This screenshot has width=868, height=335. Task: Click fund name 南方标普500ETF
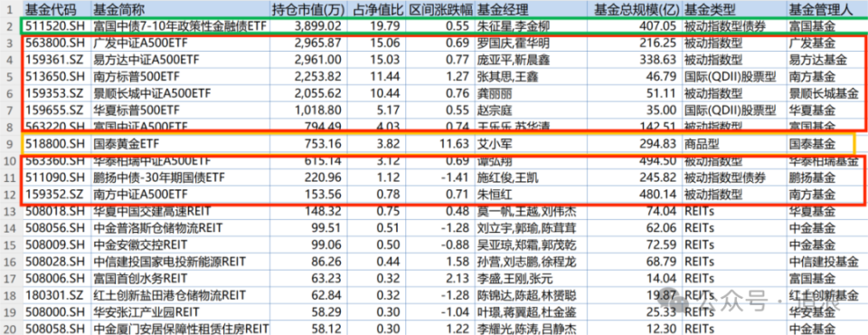click(181, 76)
